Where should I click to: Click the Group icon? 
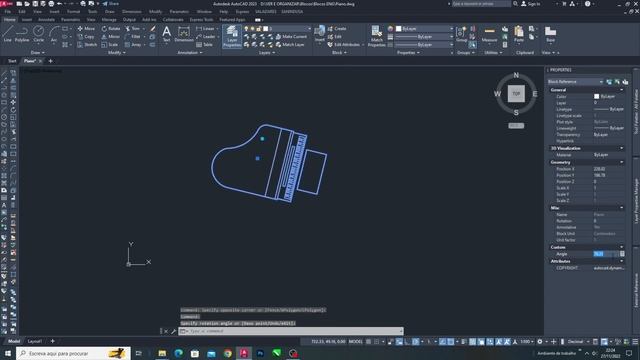pyautogui.click(x=461, y=34)
